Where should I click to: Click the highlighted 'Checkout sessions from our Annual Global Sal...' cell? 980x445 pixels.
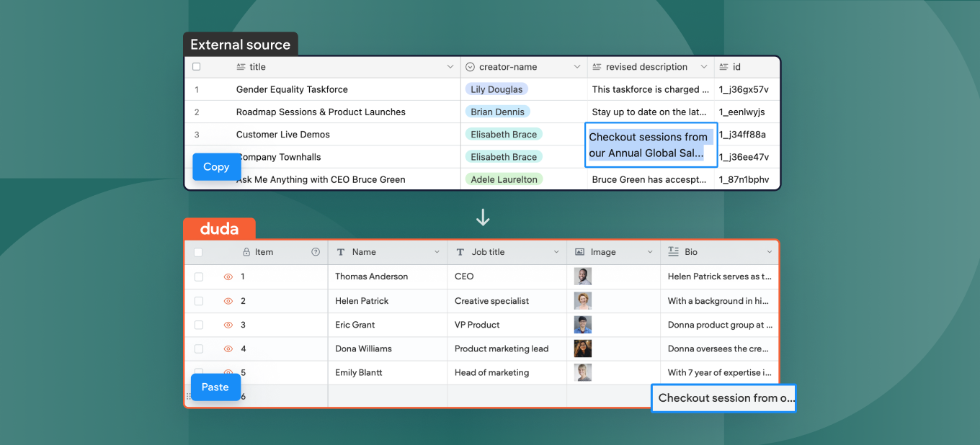pos(651,145)
